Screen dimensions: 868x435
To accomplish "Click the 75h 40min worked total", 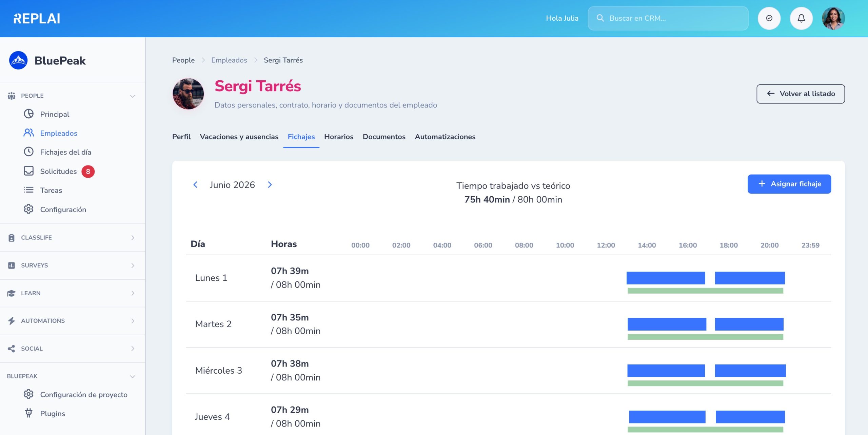I will [487, 200].
